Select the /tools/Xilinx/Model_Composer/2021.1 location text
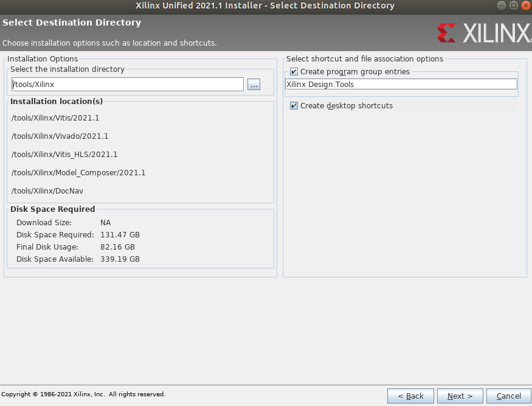The width and height of the screenshot is (532, 406). [x=78, y=173]
